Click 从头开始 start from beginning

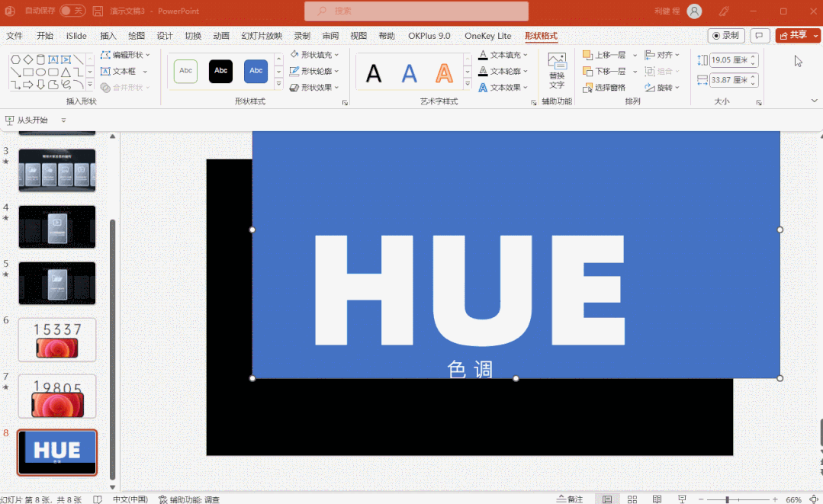click(26, 120)
